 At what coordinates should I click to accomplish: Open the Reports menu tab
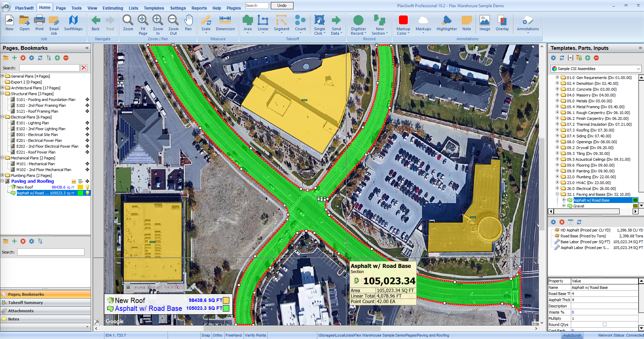199,8
